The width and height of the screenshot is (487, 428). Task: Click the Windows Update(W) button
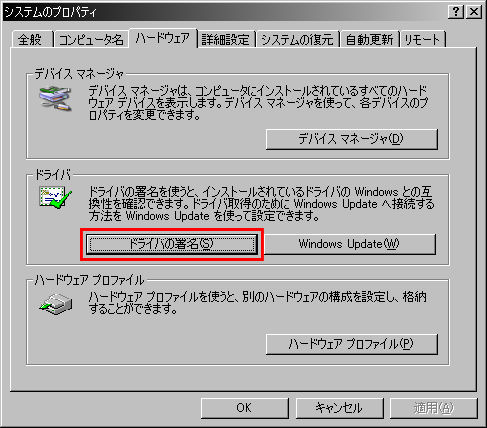tap(349, 244)
